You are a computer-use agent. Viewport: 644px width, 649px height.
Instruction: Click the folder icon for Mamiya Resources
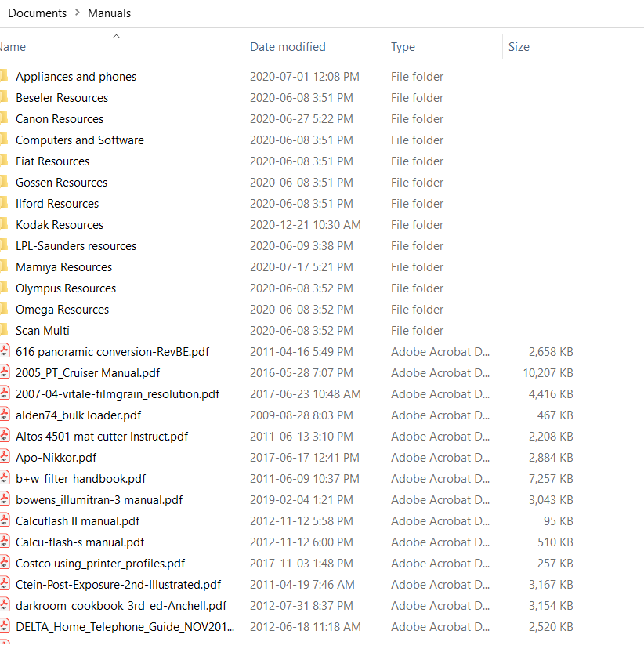coord(4,266)
